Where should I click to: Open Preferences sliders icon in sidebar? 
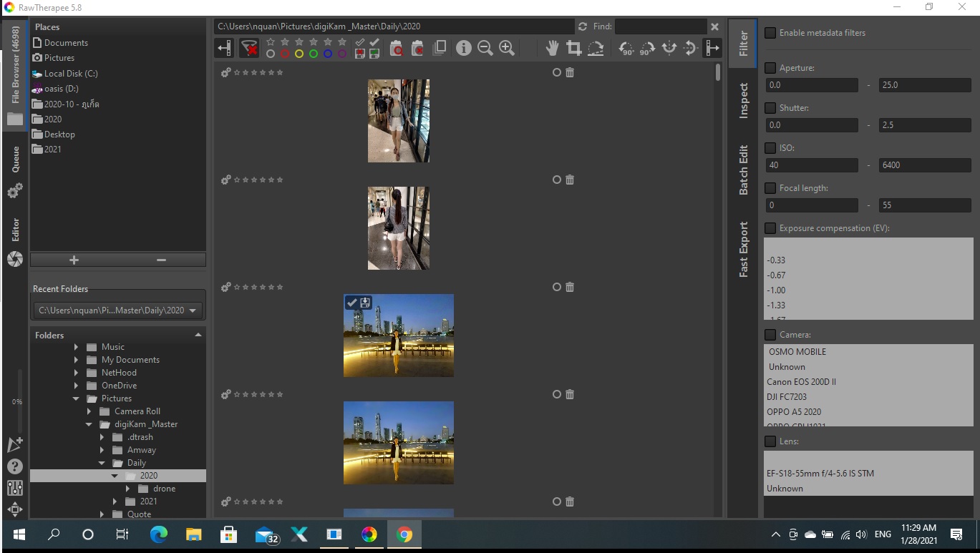point(14,489)
